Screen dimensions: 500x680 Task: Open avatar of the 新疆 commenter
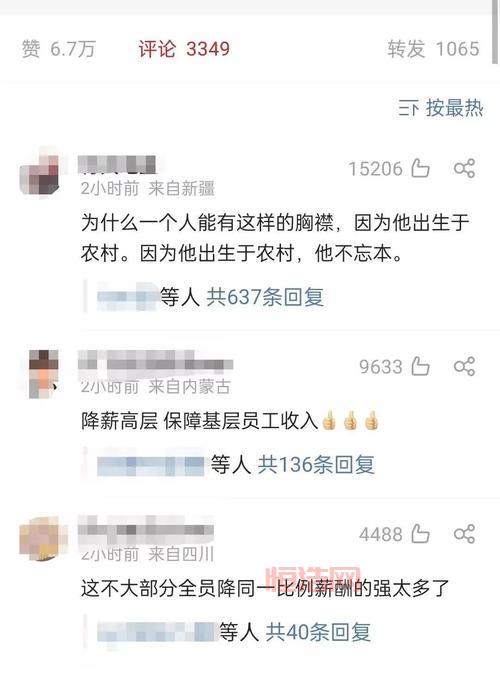click(x=40, y=173)
